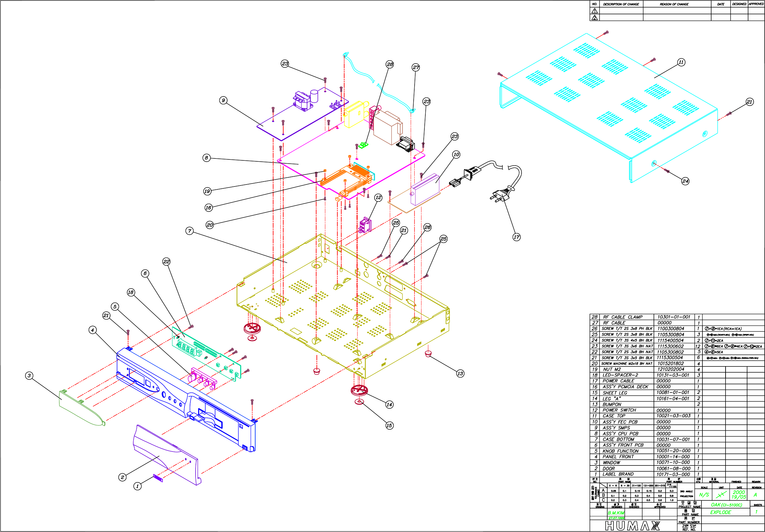Screen dimensions: 765x532
Task: Click the revision triangle numbered 1
Action: pos(595,11)
